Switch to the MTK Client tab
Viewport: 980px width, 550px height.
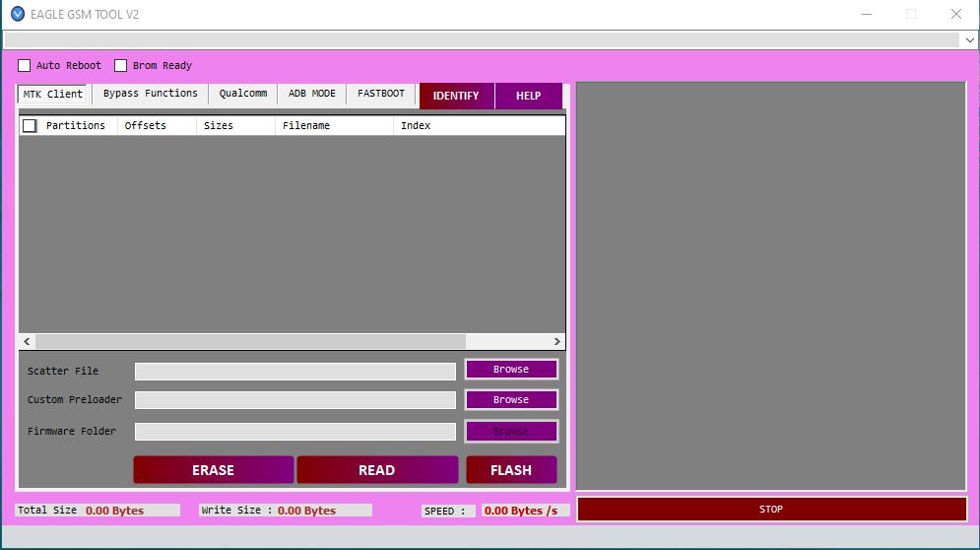point(52,94)
